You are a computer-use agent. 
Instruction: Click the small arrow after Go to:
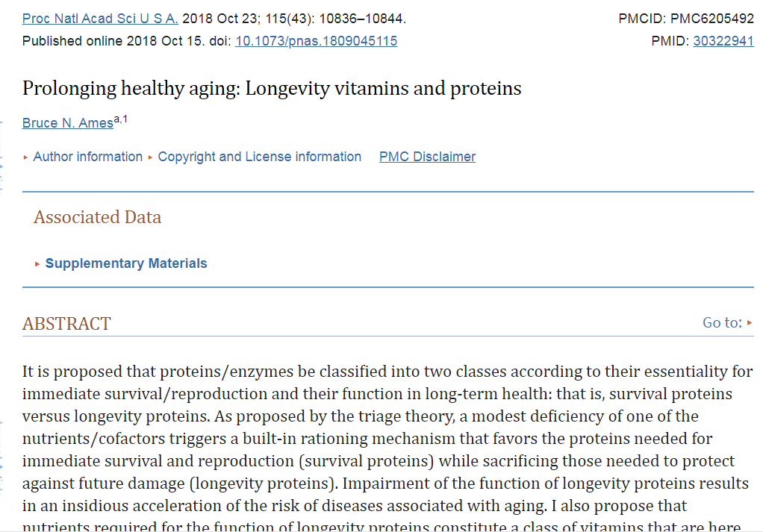pyautogui.click(x=750, y=323)
